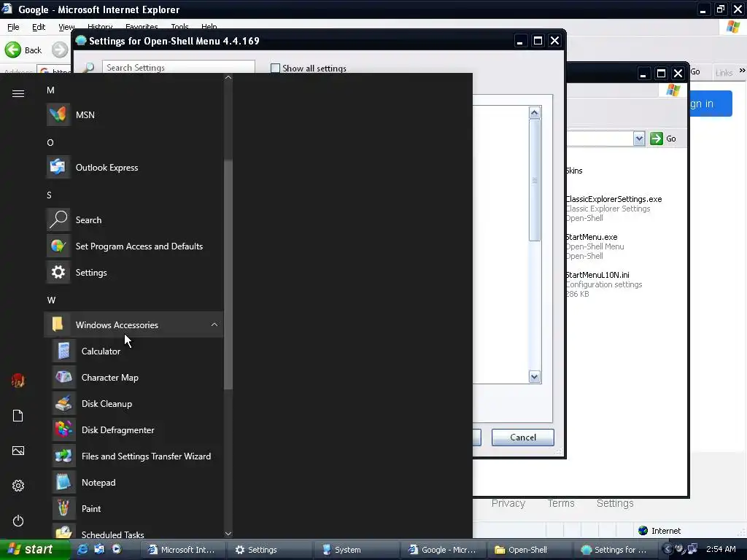The width and height of the screenshot is (747, 560).
Task: Click Outlook Express quick launch icon
Action: pos(99,549)
